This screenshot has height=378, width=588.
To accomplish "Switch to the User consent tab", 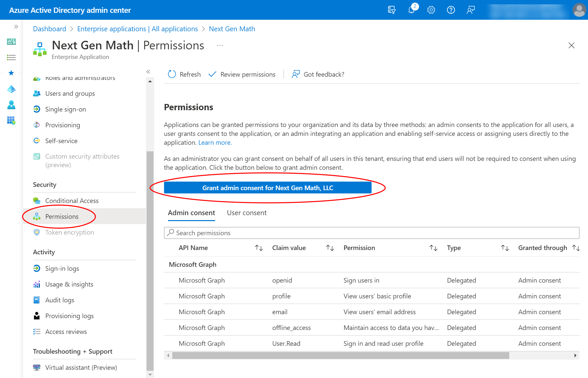I will [247, 213].
